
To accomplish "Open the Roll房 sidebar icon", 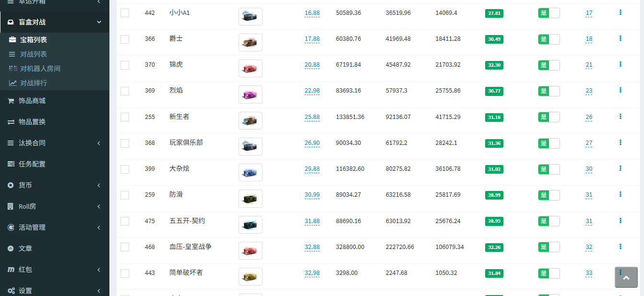I will pos(11,206).
